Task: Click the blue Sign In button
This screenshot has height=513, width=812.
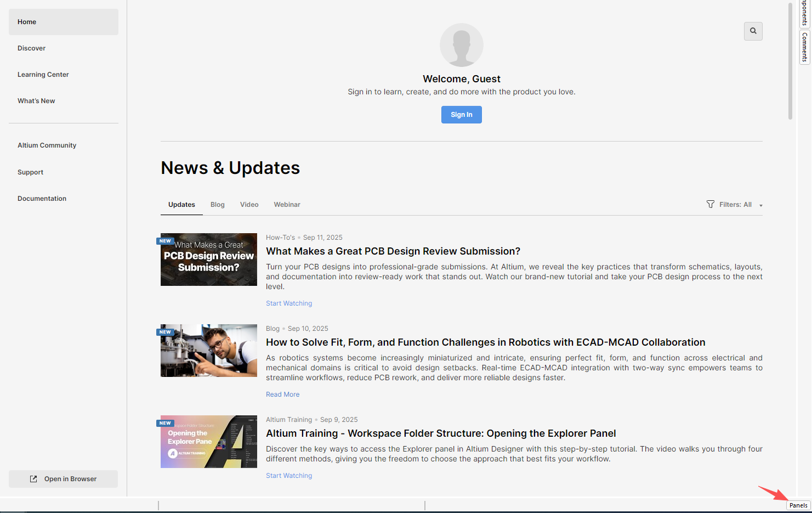Action: pyautogui.click(x=462, y=115)
